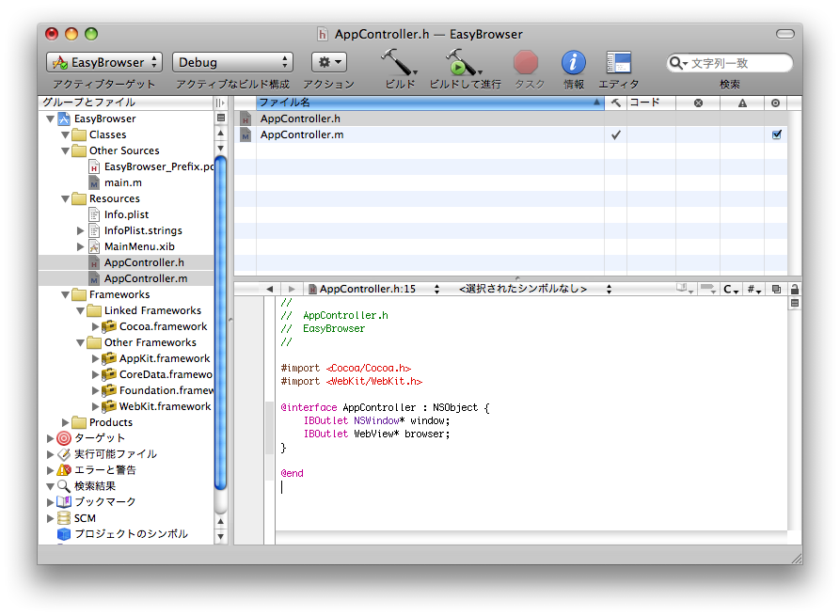Click the target membership column header icon
This screenshot has width=840, height=616.
point(775,103)
